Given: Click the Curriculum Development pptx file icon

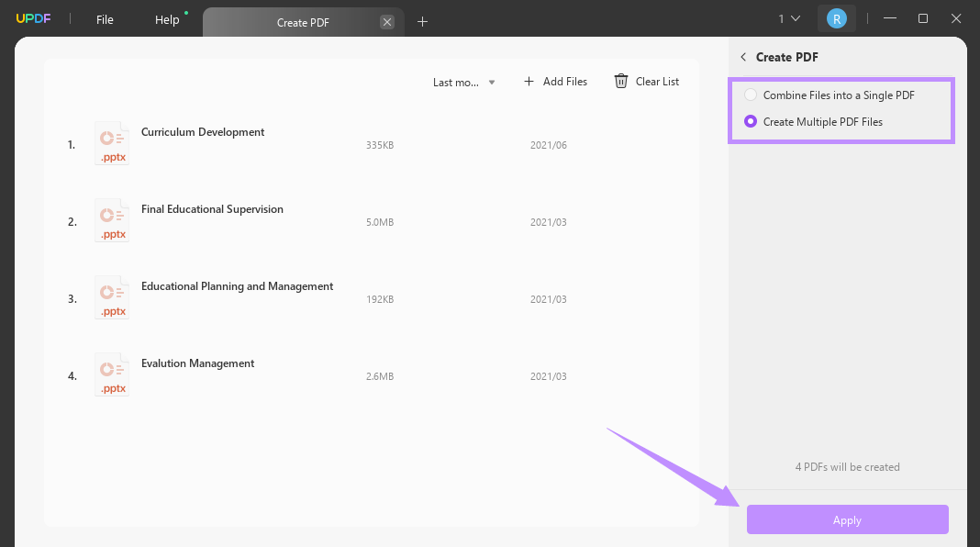Looking at the screenshot, I should [112, 143].
